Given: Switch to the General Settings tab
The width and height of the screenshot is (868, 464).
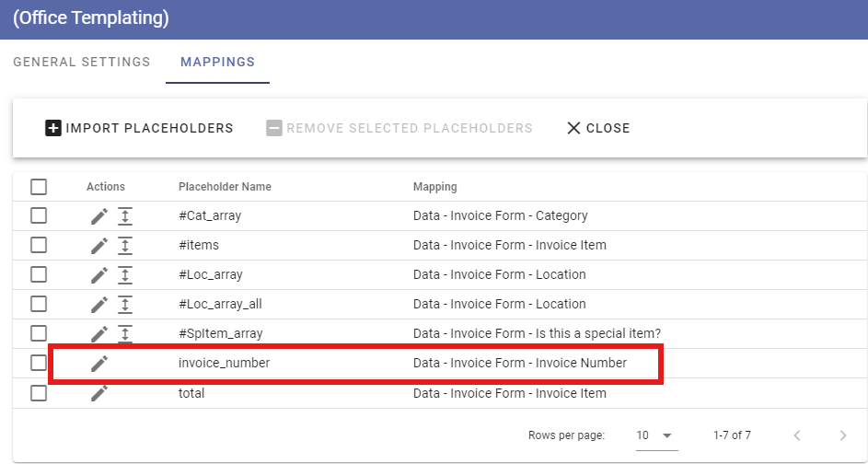Looking at the screenshot, I should coord(82,62).
